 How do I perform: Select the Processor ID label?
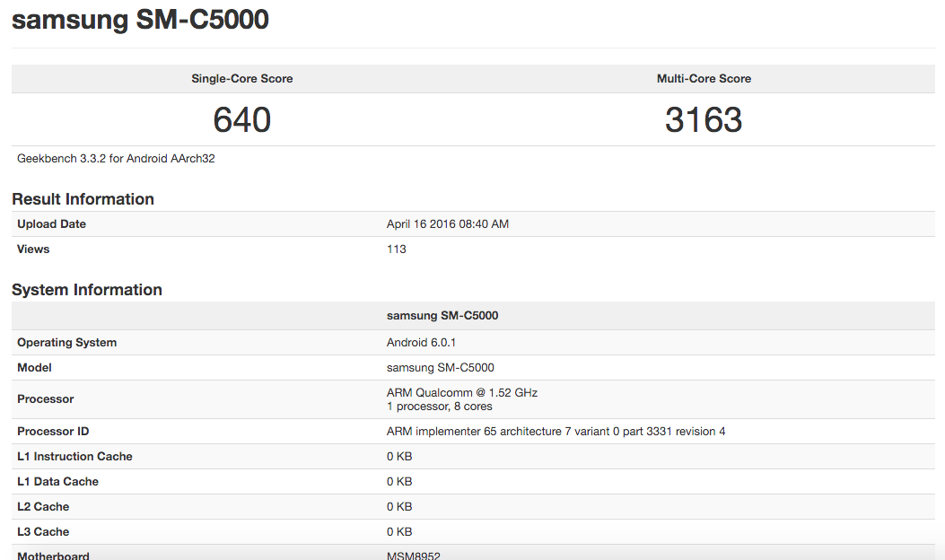(x=53, y=432)
